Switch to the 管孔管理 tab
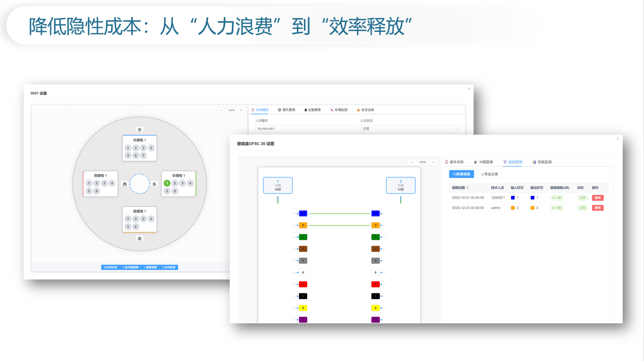 tap(287, 110)
